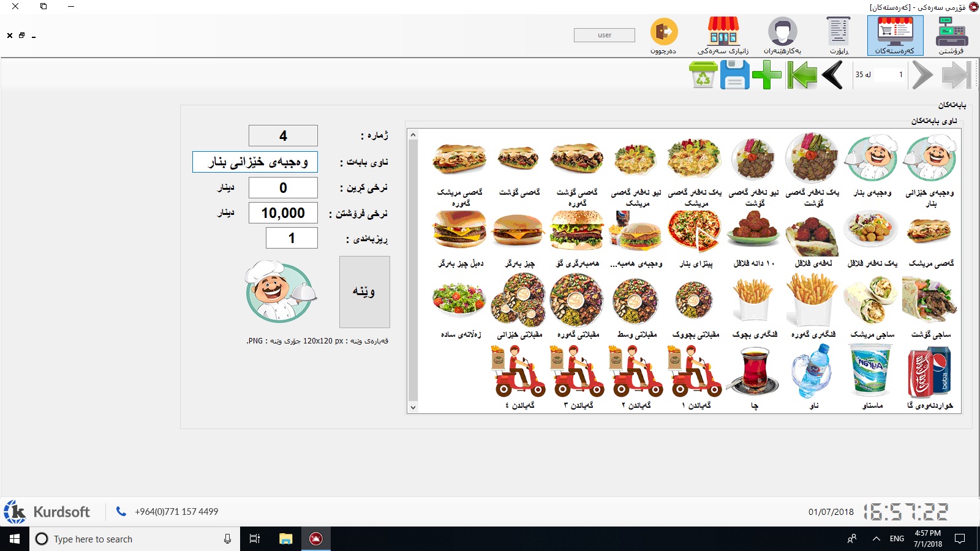Select the second chef meal item
This screenshot has height=551, width=980.
click(x=872, y=165)
